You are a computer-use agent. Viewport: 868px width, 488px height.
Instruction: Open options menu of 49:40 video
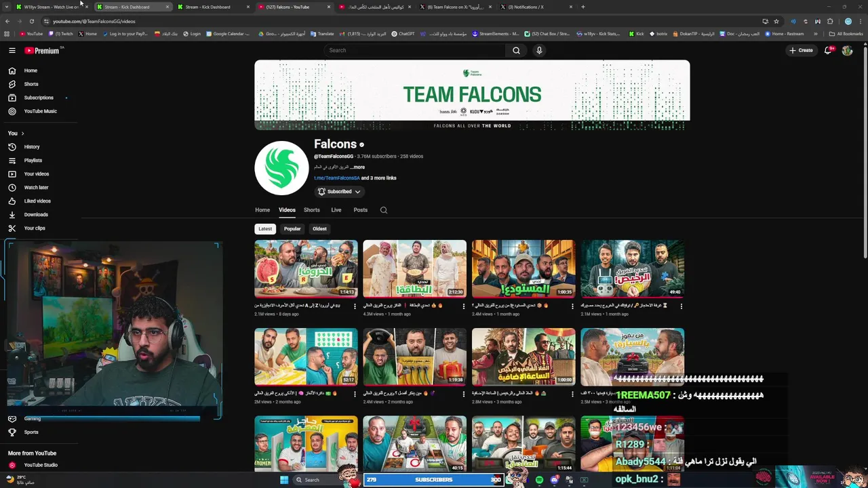[682, 306]
